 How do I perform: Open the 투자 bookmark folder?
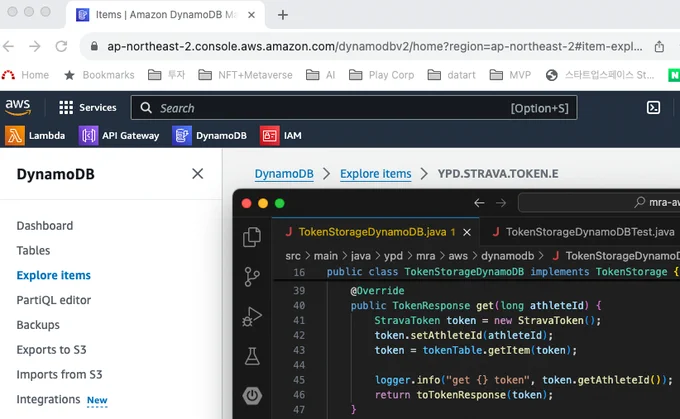(167, 75)
